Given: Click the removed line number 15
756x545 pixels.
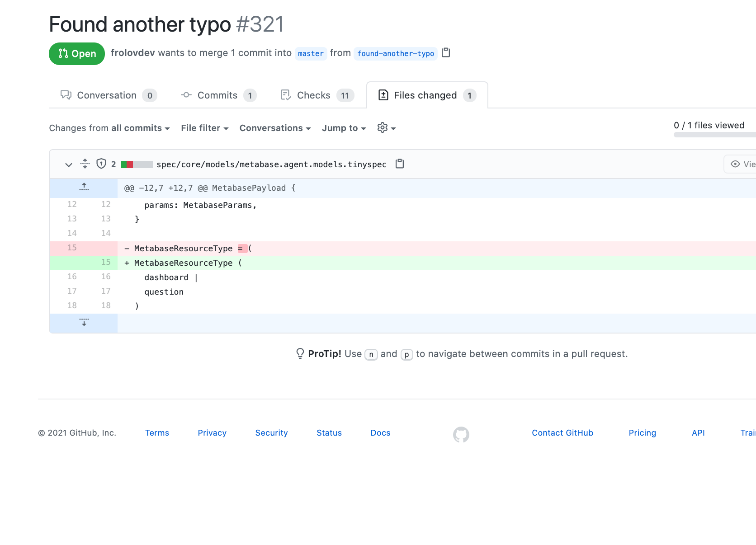Looking at the screenshot, I should (x=72, y=248).
